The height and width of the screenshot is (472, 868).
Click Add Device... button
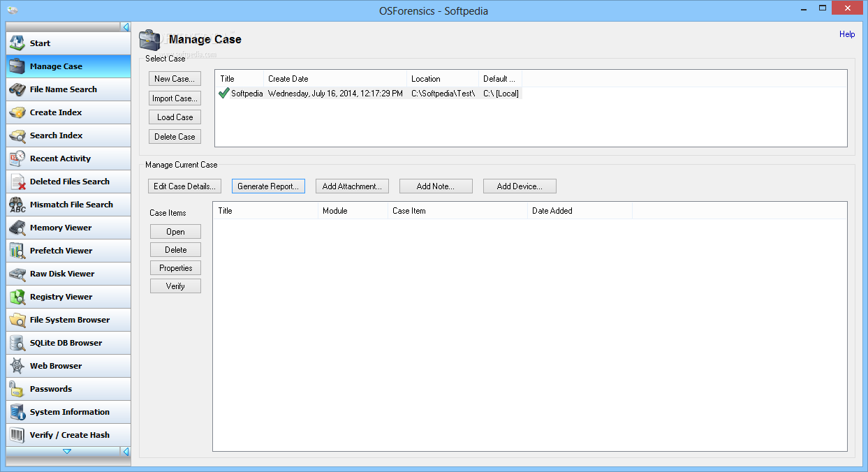(520, 186)
